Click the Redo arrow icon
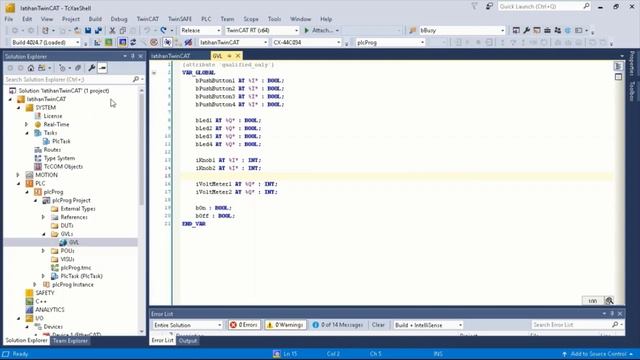Screen dimensions: 640x360 click(163, 31)
